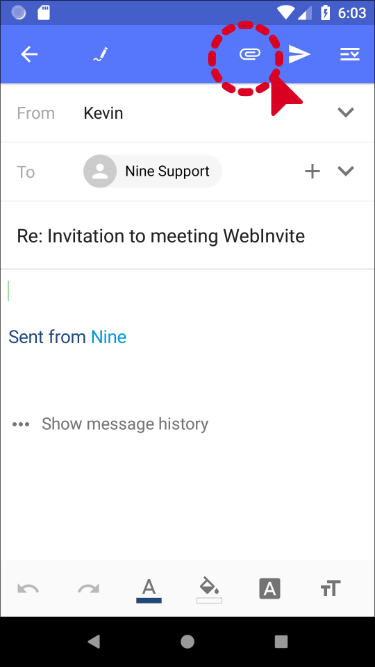Open the signature pen icon
Image resolution: width=375 pixels, height=667 pixels.
[100, 54]
